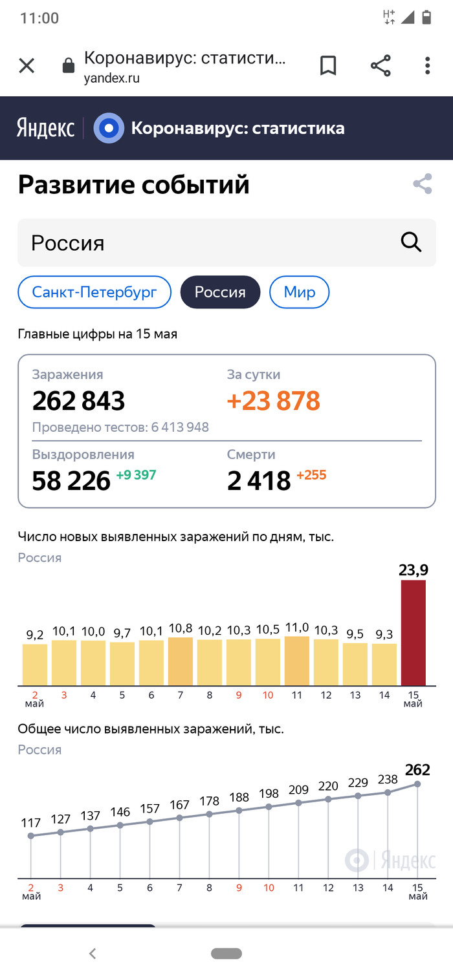Close the browser tab with X icon

pos(27,66)
